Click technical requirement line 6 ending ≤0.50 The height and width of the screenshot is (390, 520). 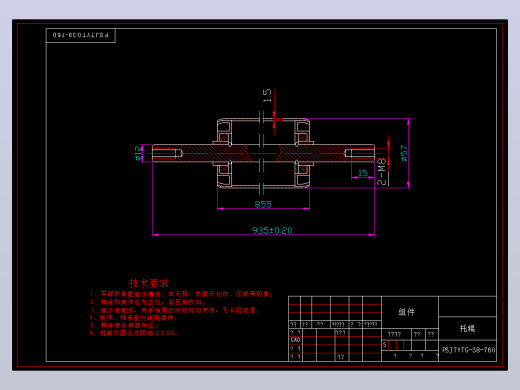[x=133, y=333]
